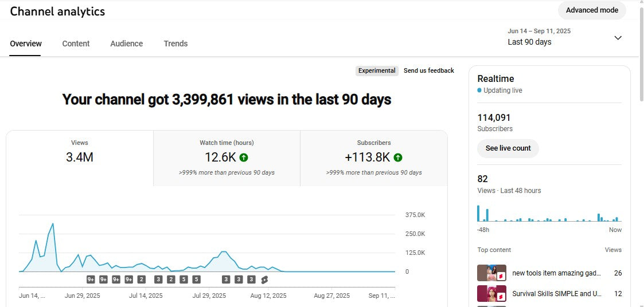Click the first 2 marker near Jul 14
This screenshot has width=644, height=307.
142,280
